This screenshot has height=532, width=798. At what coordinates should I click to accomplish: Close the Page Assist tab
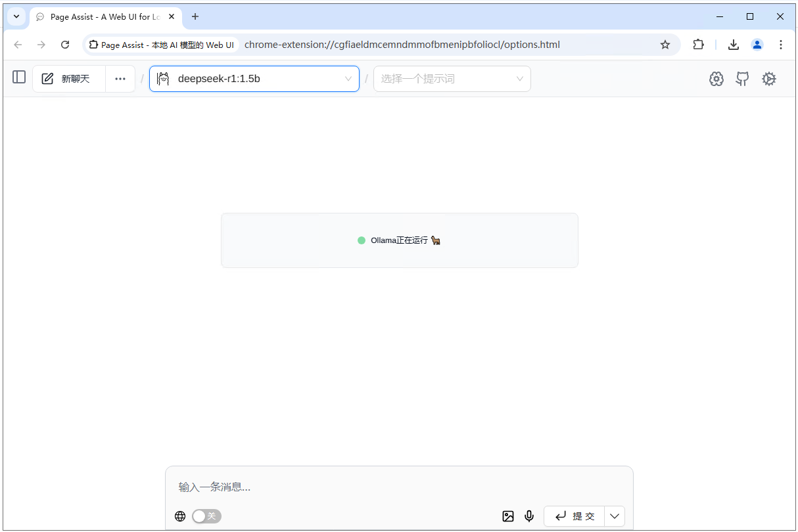pos(172,17)
